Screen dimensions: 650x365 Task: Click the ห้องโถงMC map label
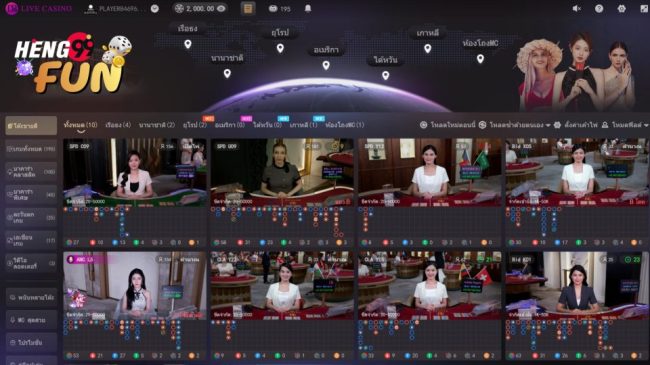(480, 43)
